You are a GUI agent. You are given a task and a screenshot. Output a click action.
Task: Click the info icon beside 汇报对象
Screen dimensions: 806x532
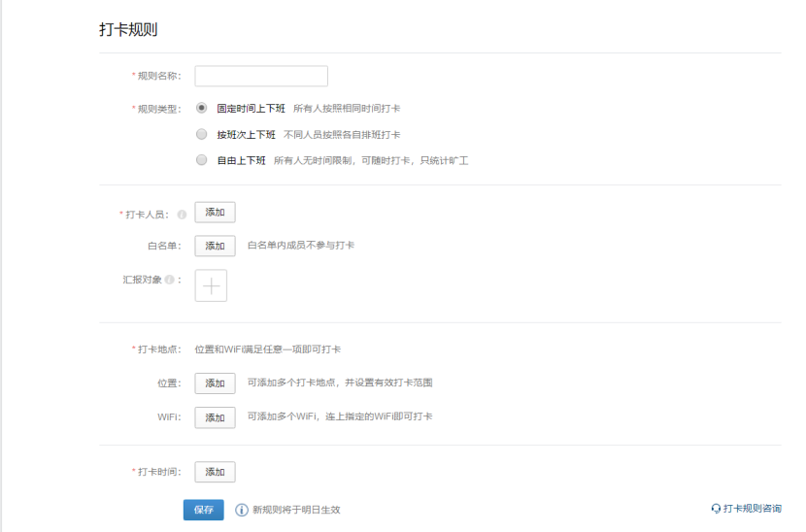point(169,280)
